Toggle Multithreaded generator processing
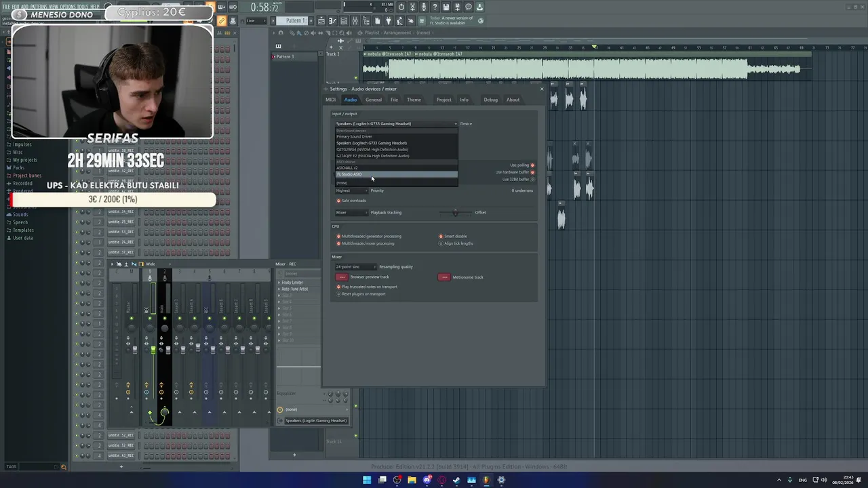Image resolution: width=868 pixels, height=488 pixels. click(338, 237)
